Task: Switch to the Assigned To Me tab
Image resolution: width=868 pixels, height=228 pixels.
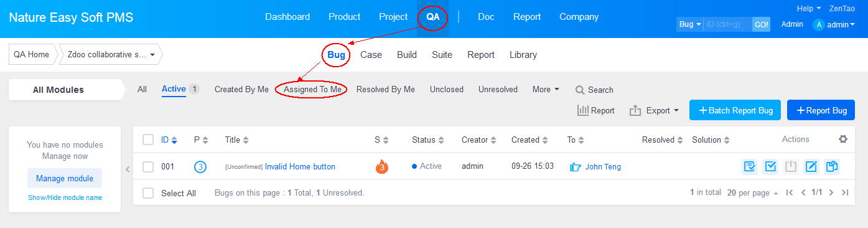Action: tap(312, 89)
